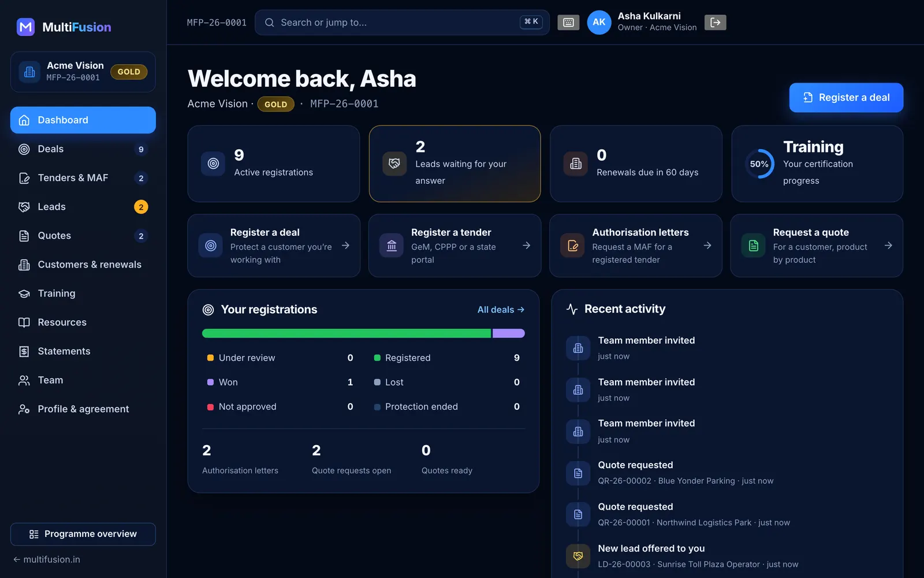This screenshot has height=578, width=924.
Task: Click the bank icon on the Register a tender tile
Action: click(x=392, y=246)
